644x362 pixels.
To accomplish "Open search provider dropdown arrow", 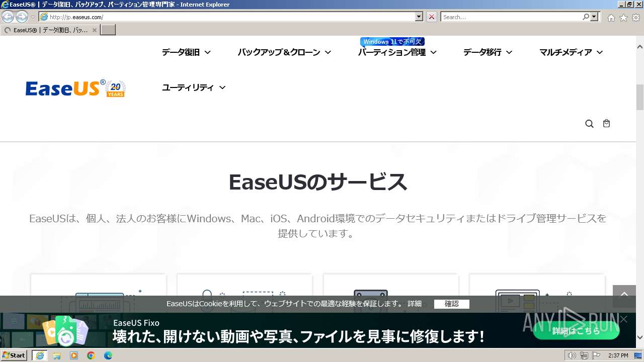I will coord(595,17).
